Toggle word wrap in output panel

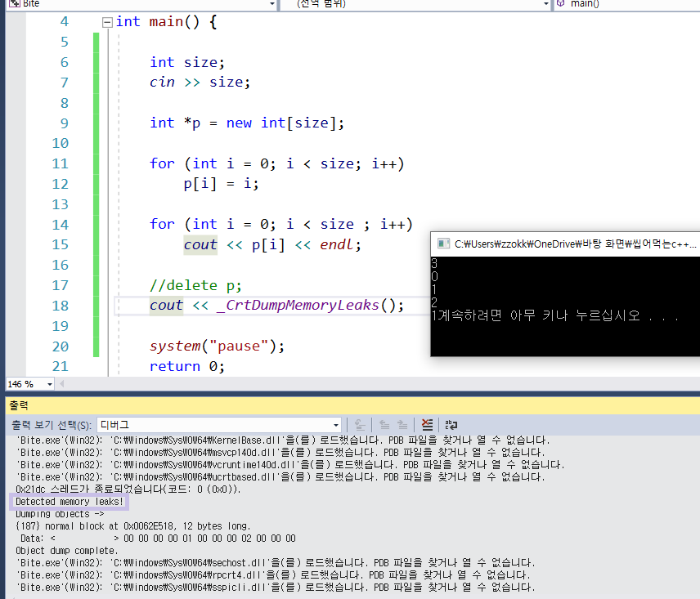click(x=451, y=425)
